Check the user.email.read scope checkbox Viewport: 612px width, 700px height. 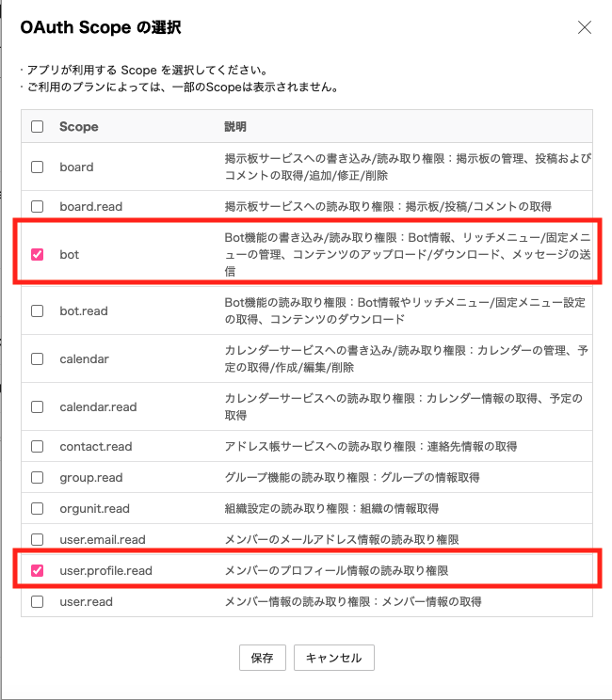[x=38, y=540]
